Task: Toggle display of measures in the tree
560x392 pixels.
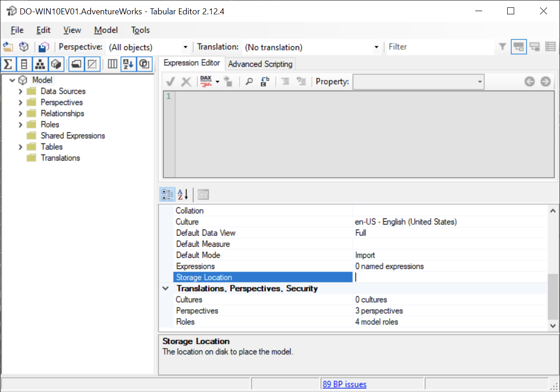Action: click(8, 64)
